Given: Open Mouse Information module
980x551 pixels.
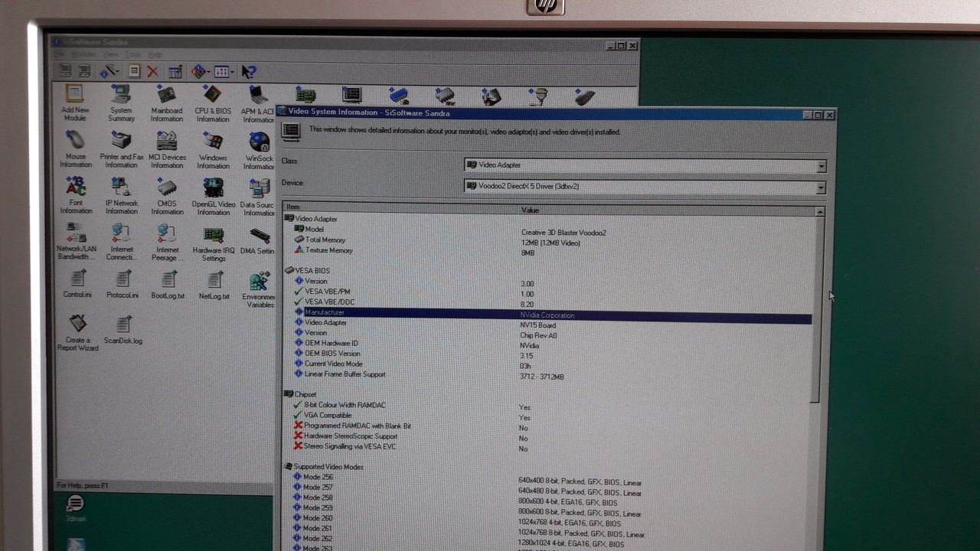Looking at the screenshot, I should point(75,149).
